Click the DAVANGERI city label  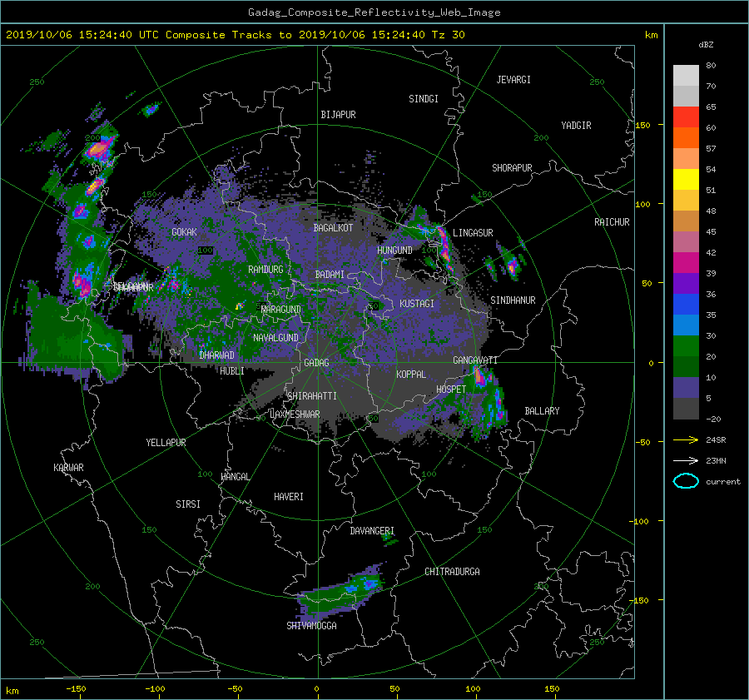coord(372,531)
